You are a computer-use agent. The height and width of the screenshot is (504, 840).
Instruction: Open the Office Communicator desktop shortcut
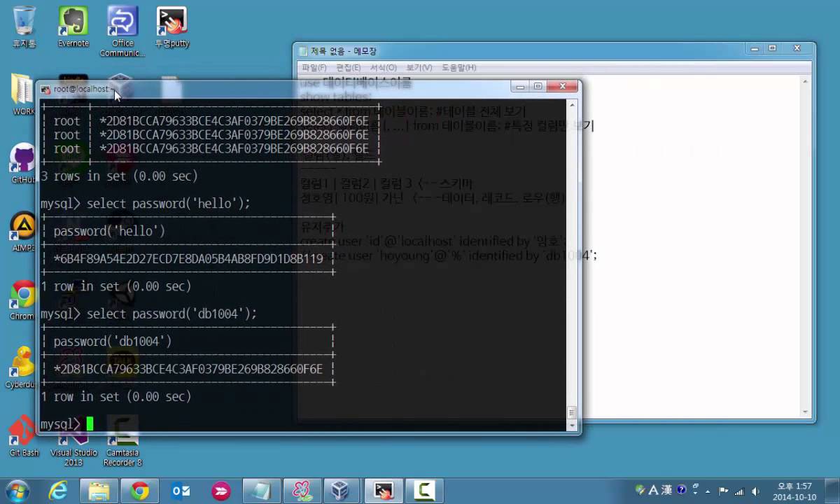(122, 31)
